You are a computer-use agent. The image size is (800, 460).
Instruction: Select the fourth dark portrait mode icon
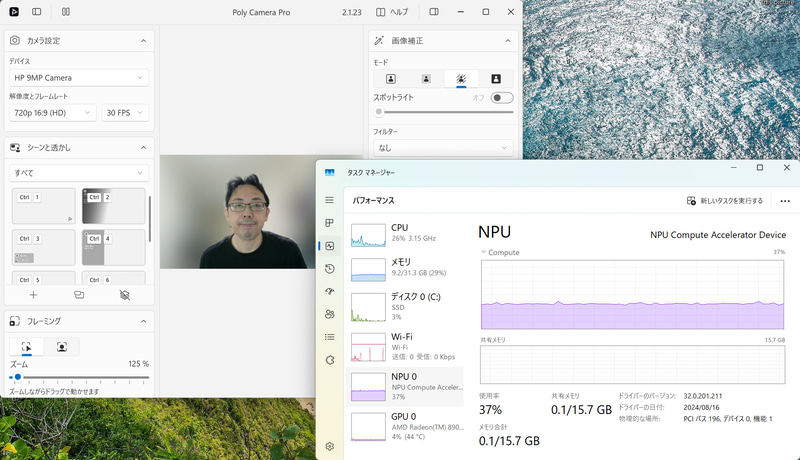[496, 79]
